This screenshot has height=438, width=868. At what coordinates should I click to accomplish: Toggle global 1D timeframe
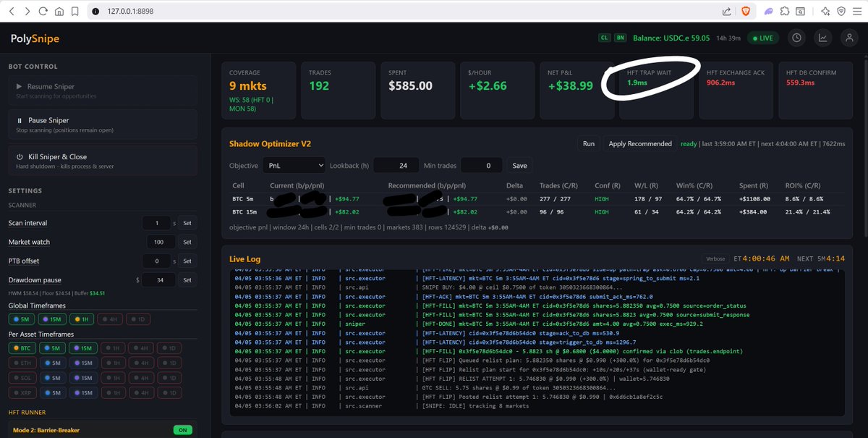(x=139, y=319)
